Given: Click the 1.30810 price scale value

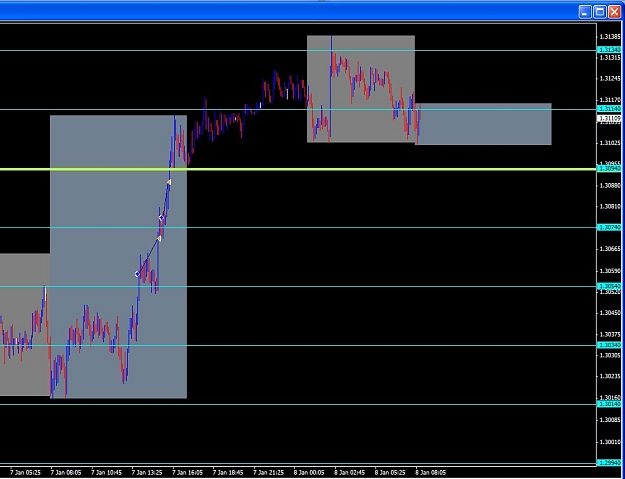Looking at the screenshot, I should [610, 206].
